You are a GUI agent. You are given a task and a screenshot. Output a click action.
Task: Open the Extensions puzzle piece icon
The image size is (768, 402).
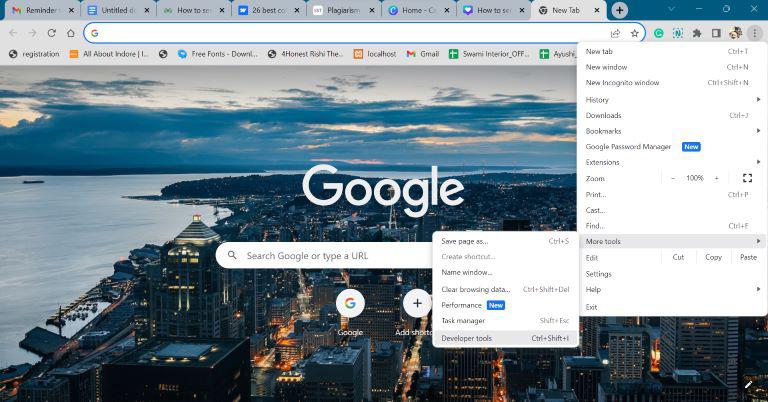click(696, 33)
